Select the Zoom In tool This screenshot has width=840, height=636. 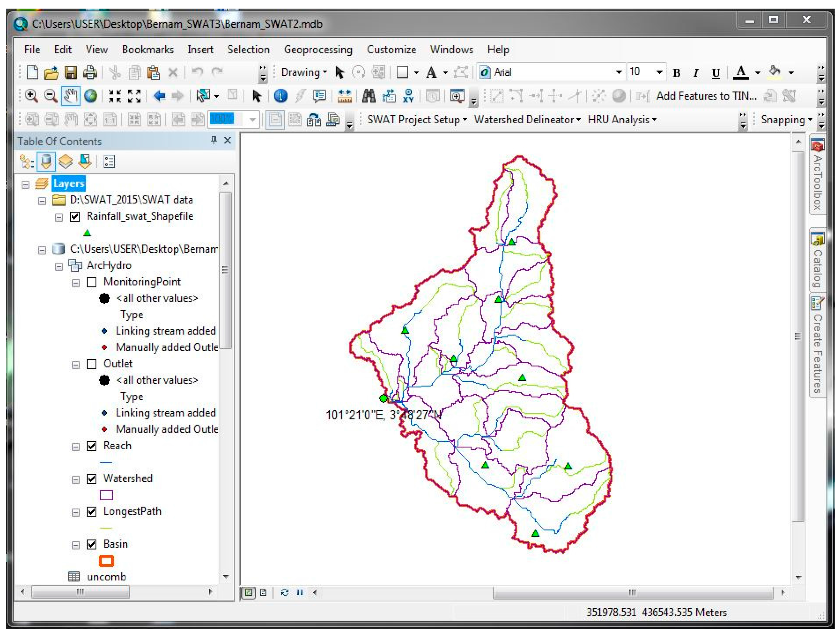31,96
